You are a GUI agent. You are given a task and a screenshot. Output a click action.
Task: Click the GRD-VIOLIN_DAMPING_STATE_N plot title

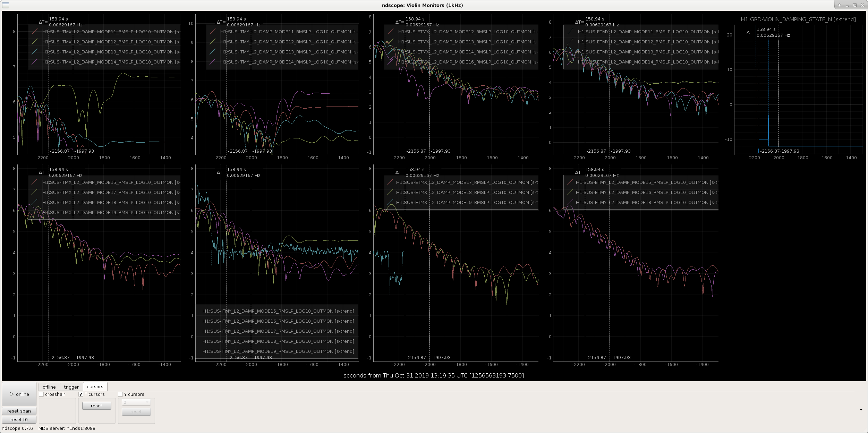pyautogui.click(x=798, y=19)
